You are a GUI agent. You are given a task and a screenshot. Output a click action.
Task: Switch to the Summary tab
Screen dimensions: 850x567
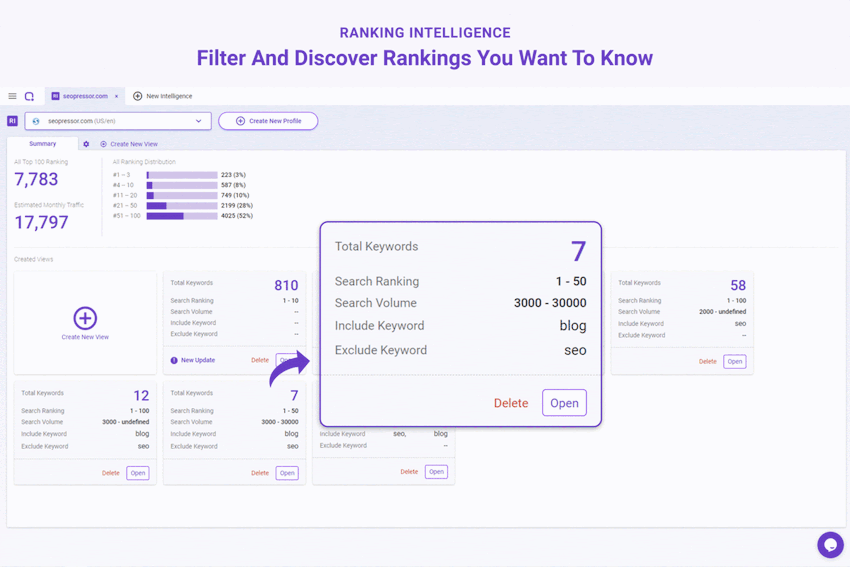tap(43, 144)
